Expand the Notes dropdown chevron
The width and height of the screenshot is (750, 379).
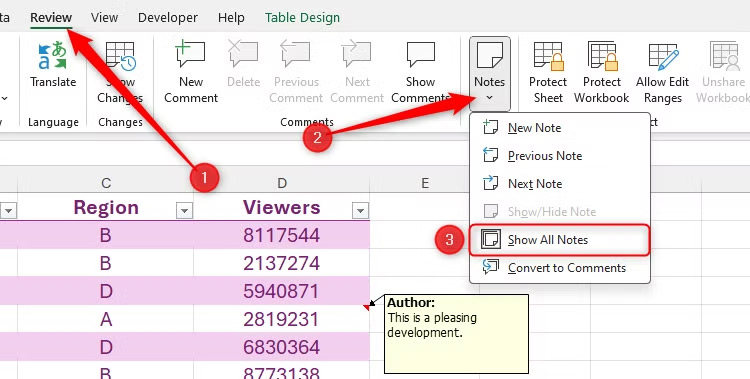pos(489,98)
